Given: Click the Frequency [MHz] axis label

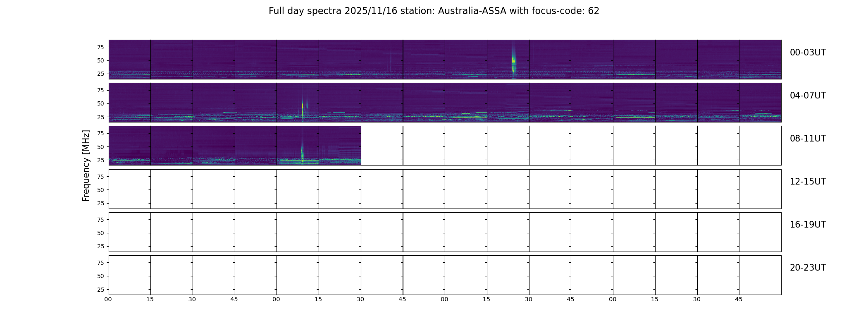Looking at the screenshot, I should tap(86, 165).
